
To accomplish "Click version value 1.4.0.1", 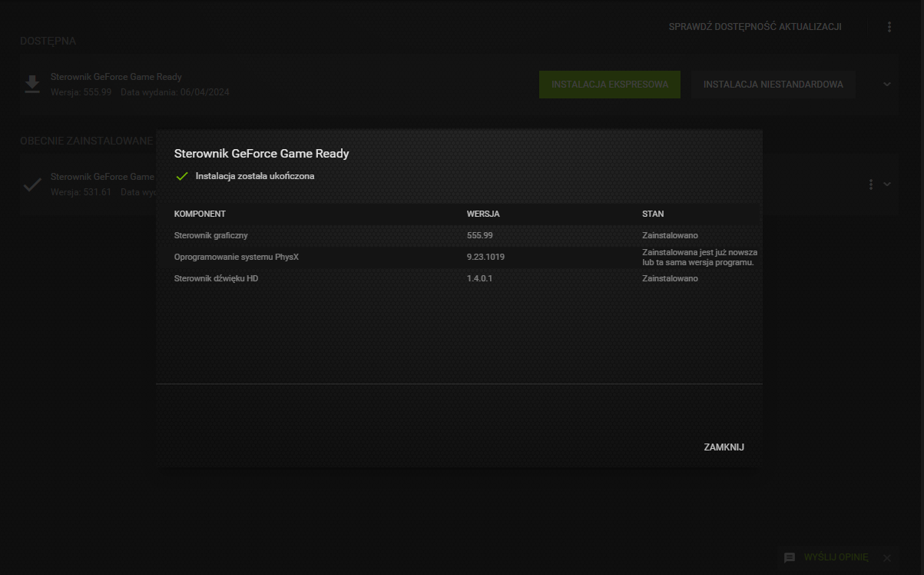I will click(x=479, y=278).
